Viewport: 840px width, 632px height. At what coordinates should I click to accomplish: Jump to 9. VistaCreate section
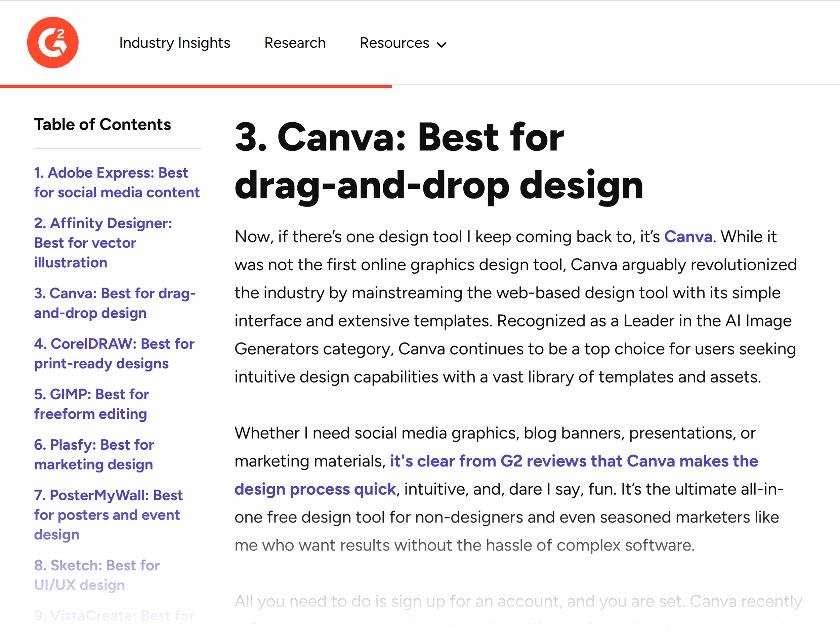[114, 615]
